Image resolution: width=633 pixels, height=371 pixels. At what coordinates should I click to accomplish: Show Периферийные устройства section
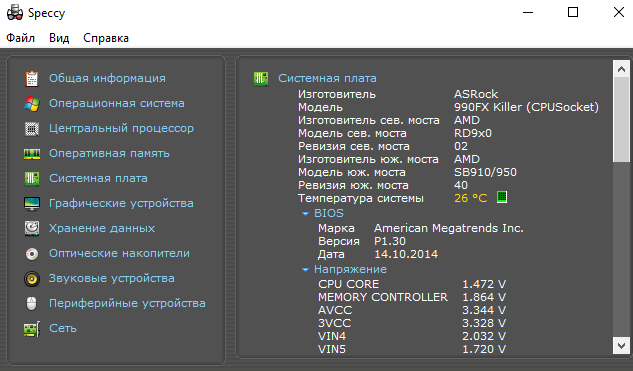pos(127,304)
